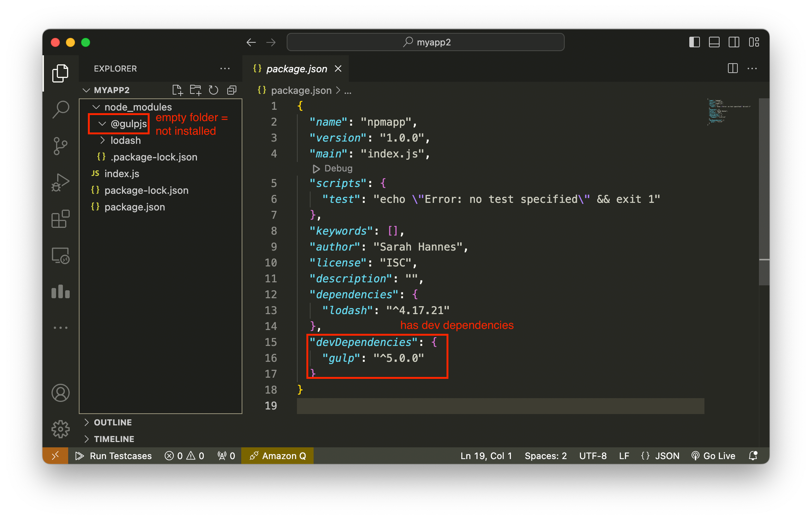Open the Explorer view in activity bar

click(60, 73)
